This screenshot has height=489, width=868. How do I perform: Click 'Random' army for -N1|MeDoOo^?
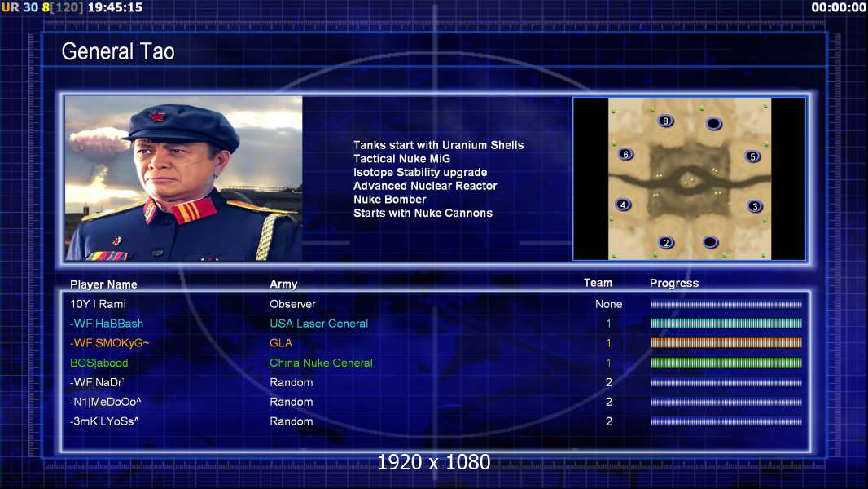coord(292,402)
